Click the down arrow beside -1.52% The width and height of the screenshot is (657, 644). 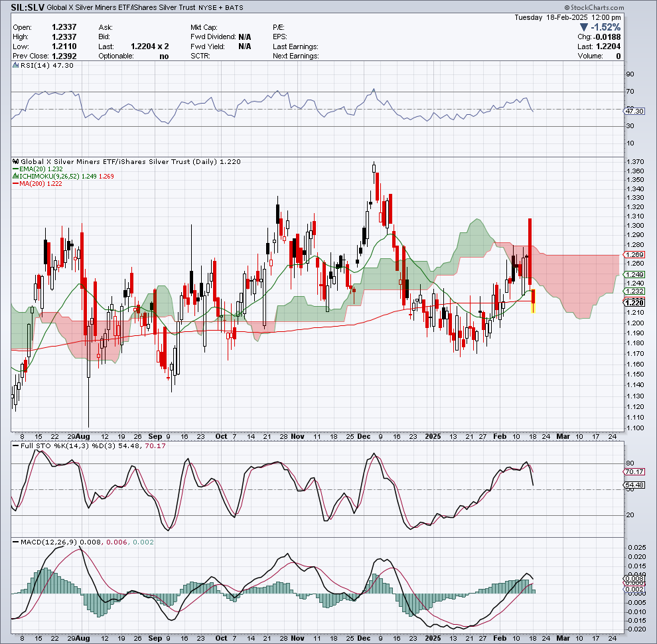pos(584,27)
